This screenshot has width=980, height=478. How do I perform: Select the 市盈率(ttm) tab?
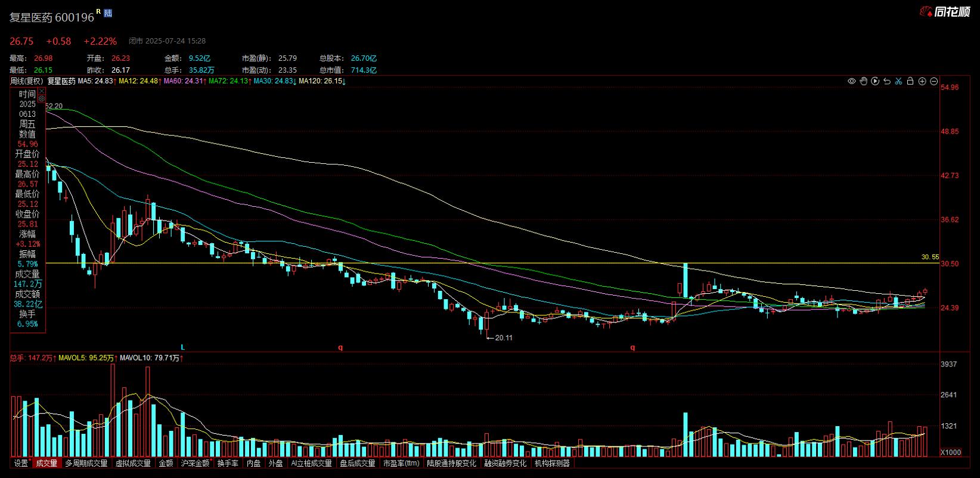tap(401, 463)
